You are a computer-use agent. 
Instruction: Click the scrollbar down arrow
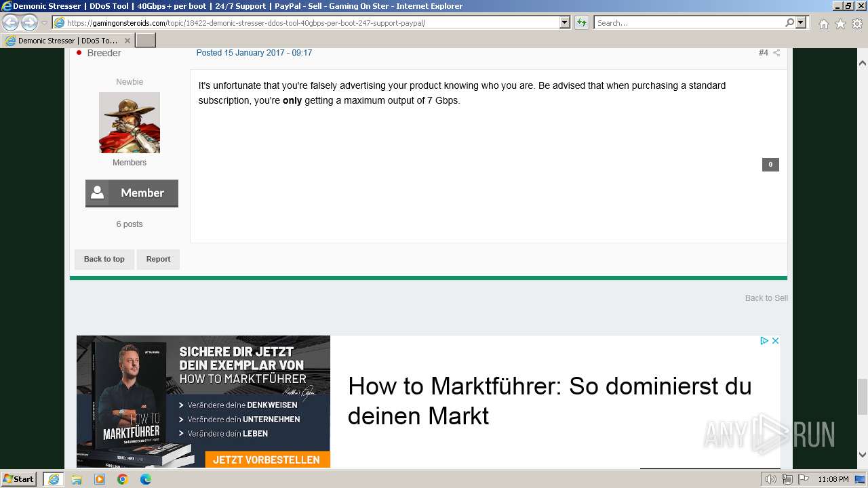863,455
